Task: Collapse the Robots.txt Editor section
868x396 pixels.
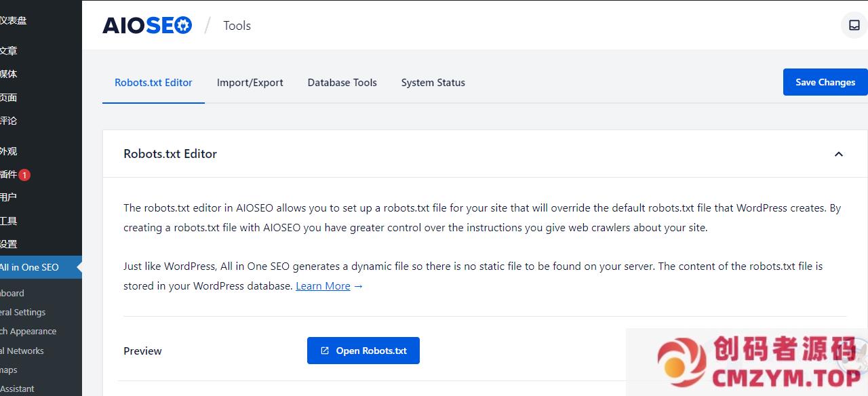Action: [838, 154]
